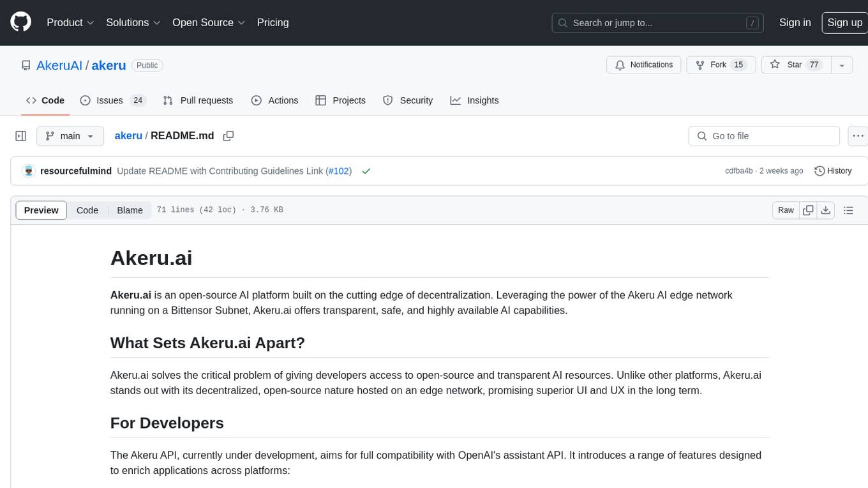This screenshot has height=488, width=868.
Task: Select the Preview view
Action: [41, 210]
